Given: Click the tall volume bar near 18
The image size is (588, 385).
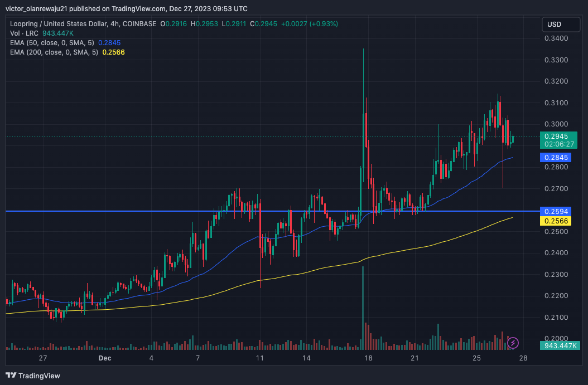Looking at the screenshot, I should (x=363, y=308).
